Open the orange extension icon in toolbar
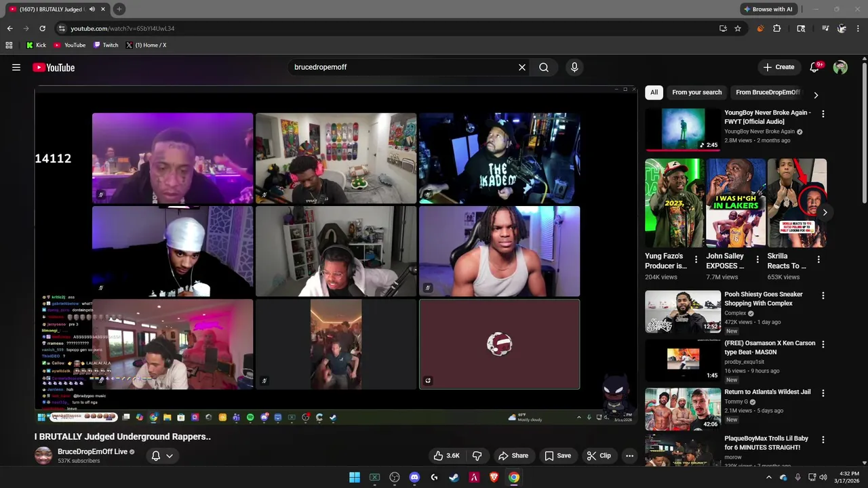Screen dimensions: 868x488 pos(759,28)
